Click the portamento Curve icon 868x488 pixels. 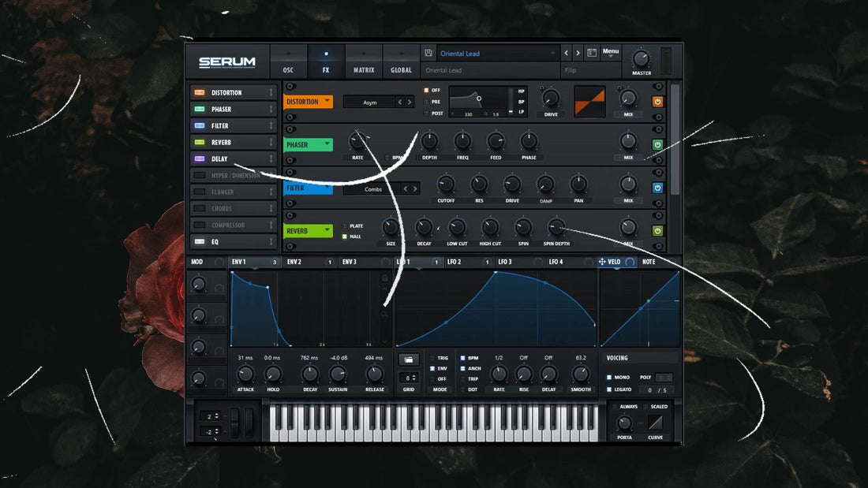coord(656,423)
